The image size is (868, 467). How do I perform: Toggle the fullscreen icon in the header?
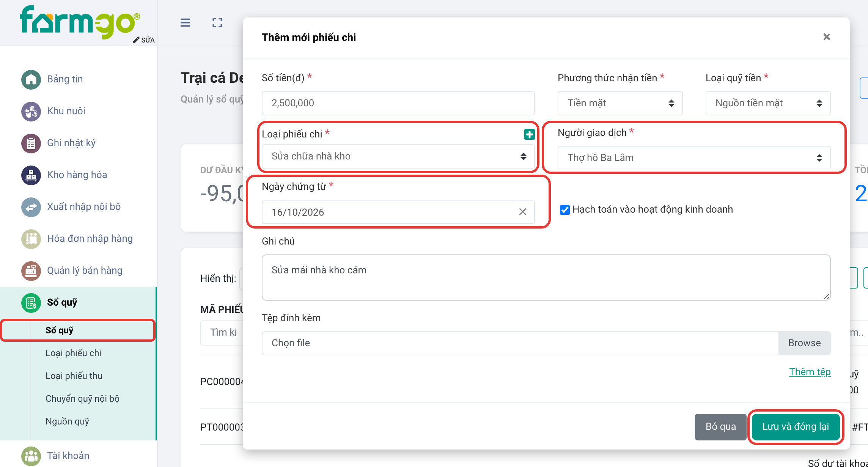217,23
